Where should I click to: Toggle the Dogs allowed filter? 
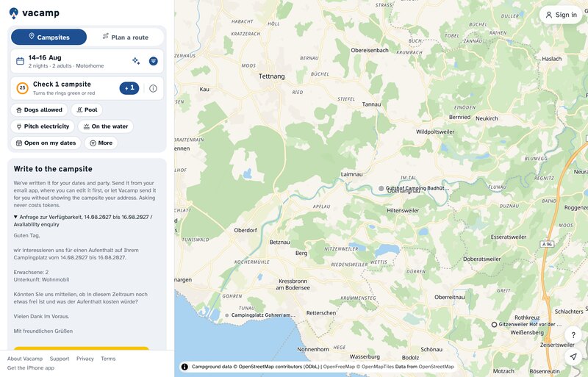(39, 110)
